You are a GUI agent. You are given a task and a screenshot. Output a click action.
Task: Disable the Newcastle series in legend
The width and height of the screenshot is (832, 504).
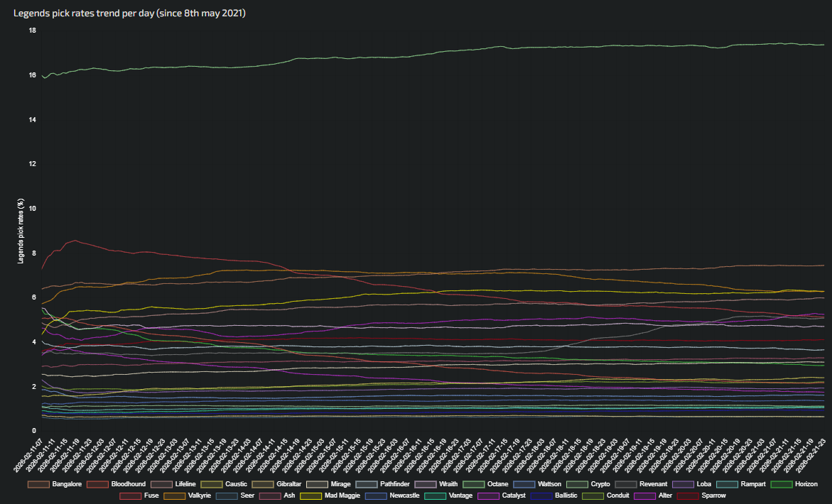[403, 495]
